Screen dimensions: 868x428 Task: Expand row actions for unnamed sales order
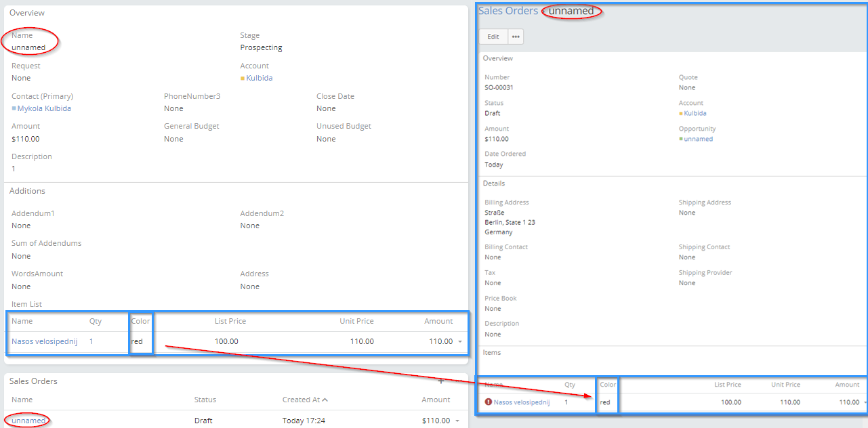[459, 421]
